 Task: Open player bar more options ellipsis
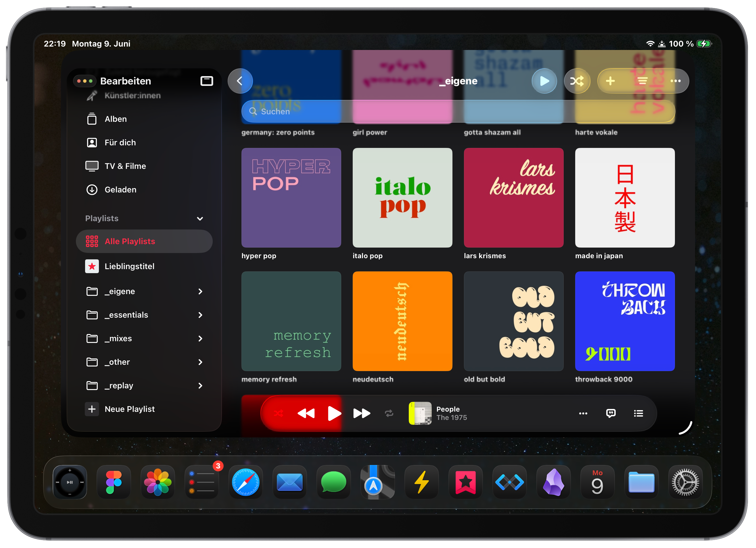(583, 414)
